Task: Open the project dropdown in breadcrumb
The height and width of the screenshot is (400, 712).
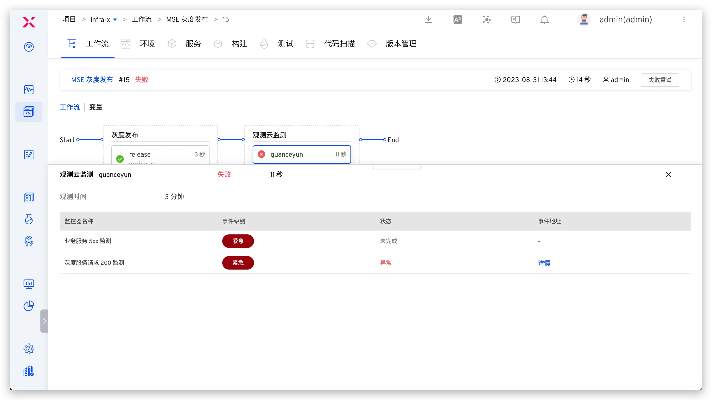Action: (x=102, y=19)
